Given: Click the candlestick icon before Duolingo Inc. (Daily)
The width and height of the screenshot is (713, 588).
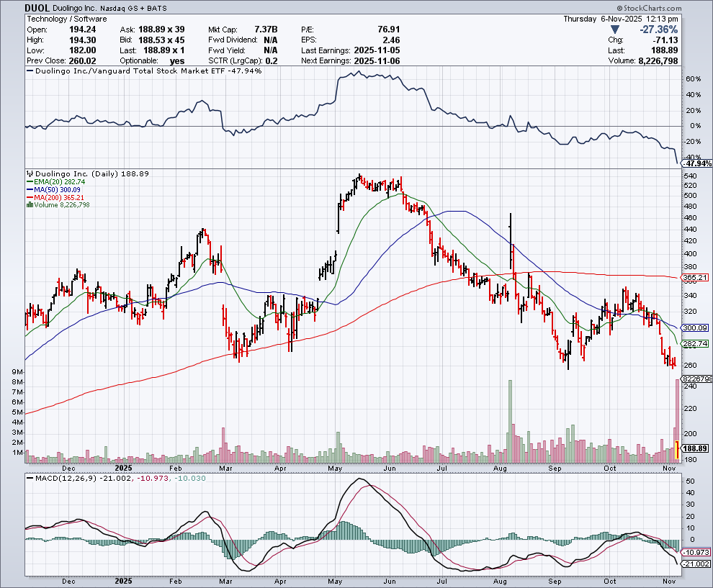Looking at the screenshot, I should [29, 174].
